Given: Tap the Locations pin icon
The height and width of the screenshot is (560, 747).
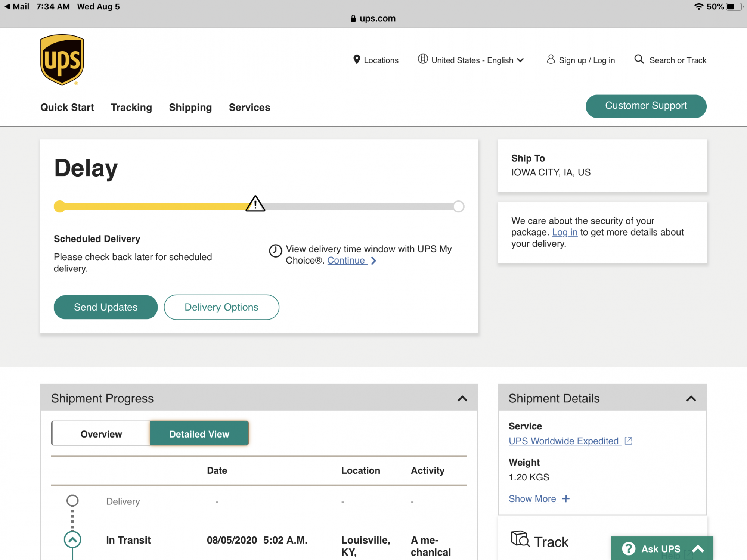Looking at the screenshot, I should pos(357,60).
